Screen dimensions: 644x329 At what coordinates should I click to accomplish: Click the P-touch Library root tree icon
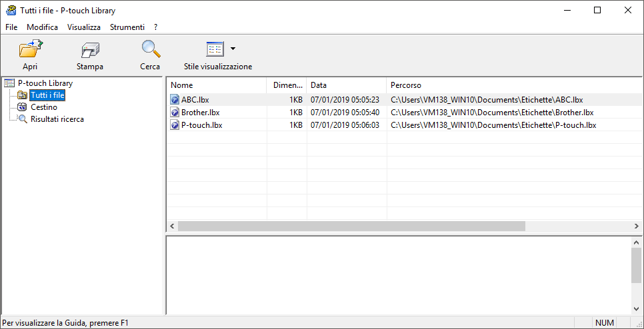coord(9,83)
